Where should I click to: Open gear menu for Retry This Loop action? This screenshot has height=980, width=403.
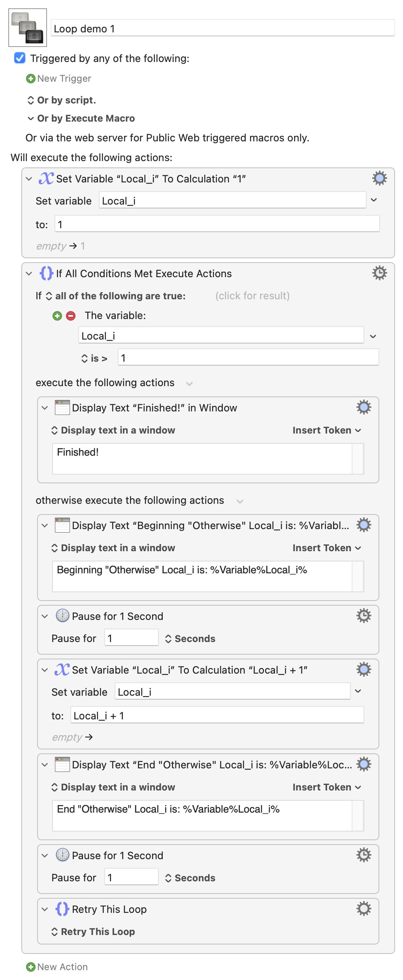[x=363, y=909]
